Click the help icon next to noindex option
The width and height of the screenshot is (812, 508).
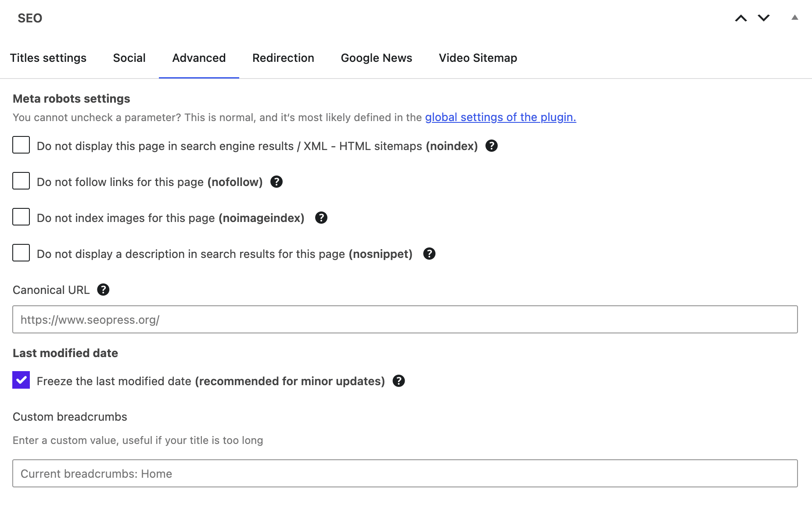coord(491,146)
